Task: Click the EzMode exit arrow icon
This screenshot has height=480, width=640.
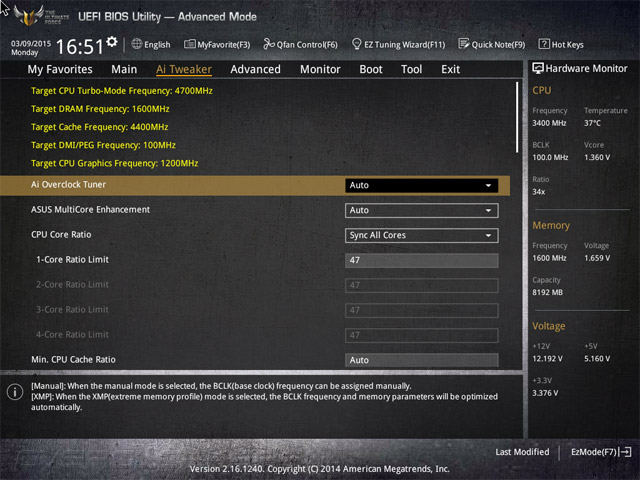Action: [625, 452]
